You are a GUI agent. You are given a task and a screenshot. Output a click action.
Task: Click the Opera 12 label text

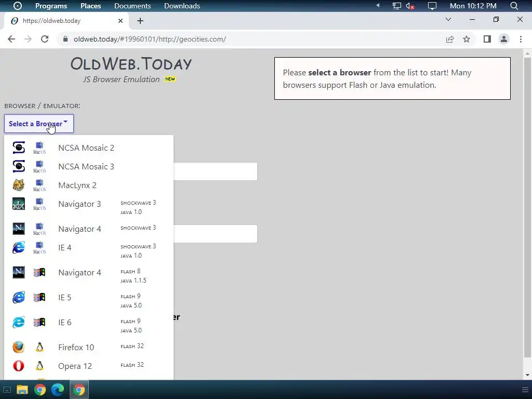[x=75, y=366]
